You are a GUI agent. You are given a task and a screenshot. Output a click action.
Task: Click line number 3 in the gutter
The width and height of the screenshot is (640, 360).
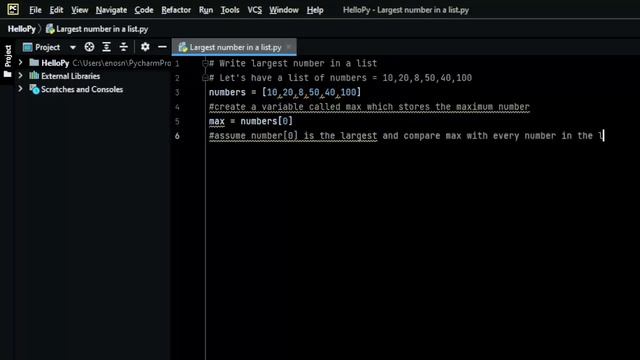click(x=177, y=93)
